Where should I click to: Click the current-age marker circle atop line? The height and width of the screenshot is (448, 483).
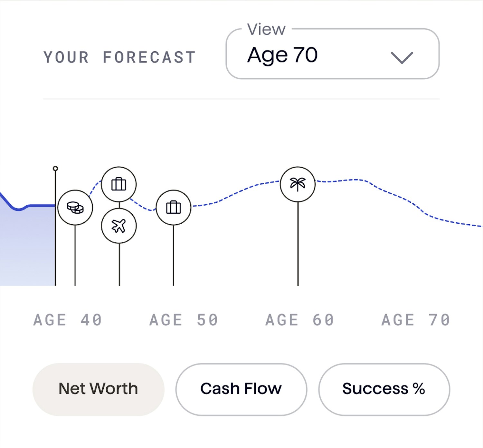(55, 168)
